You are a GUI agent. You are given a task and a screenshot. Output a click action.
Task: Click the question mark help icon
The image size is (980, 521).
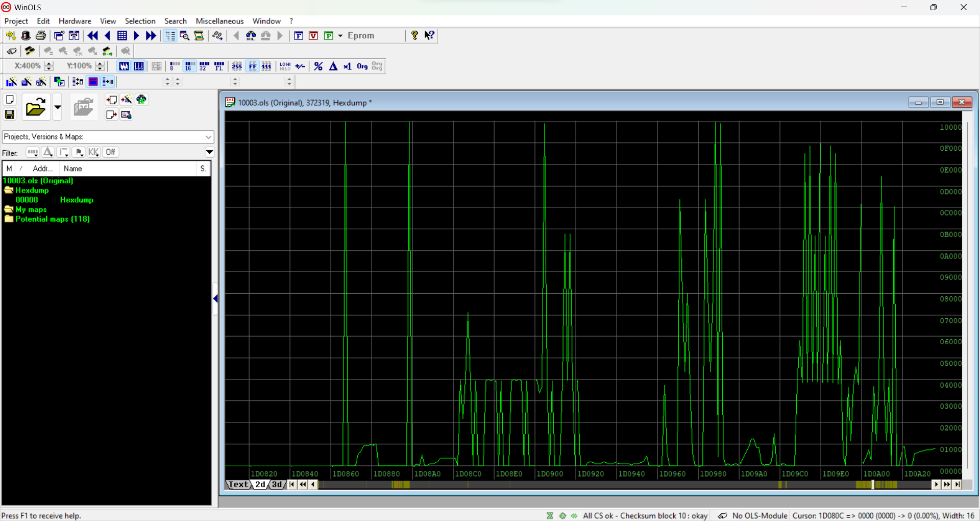(x=414, y=35)
